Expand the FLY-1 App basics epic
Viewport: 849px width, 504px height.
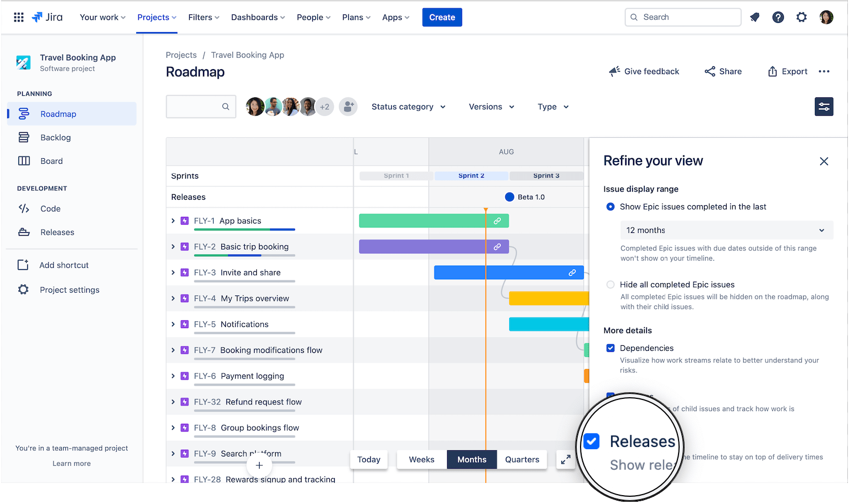pos(172,220)
